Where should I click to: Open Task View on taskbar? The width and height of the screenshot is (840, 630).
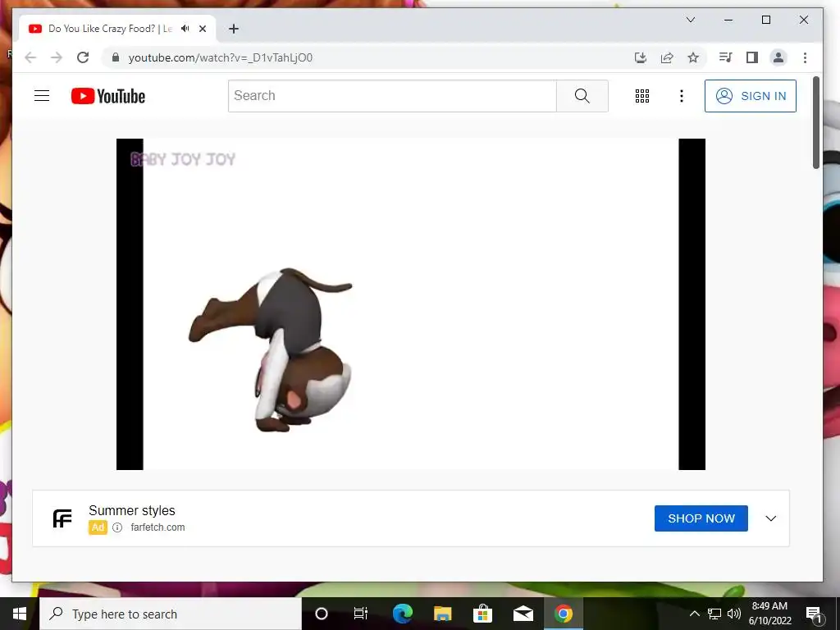361,614
